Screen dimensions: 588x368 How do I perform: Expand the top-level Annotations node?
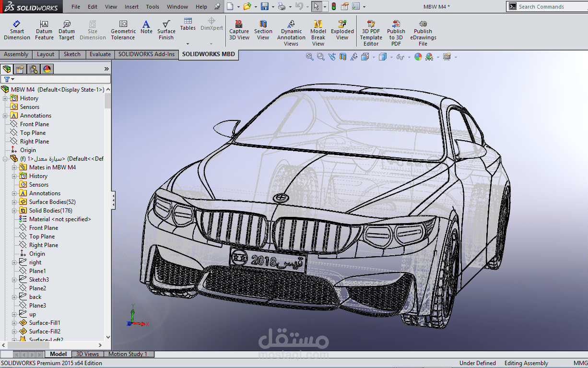pyautogui.click(x=5, y=116)
